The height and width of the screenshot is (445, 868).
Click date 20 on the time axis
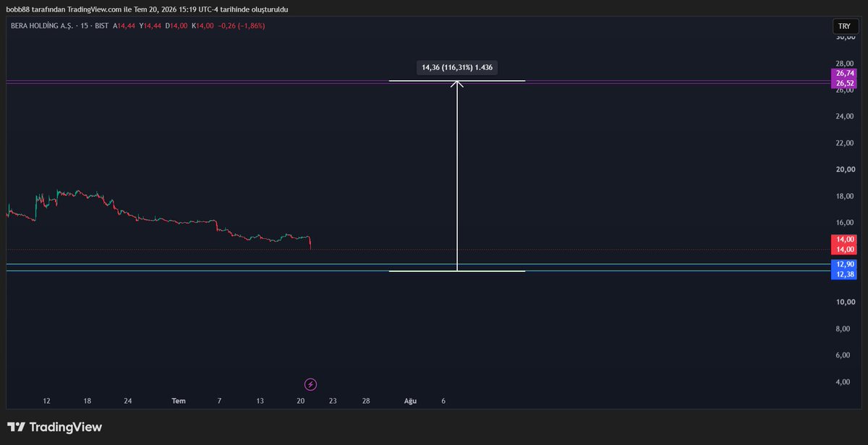click(301, 401)
